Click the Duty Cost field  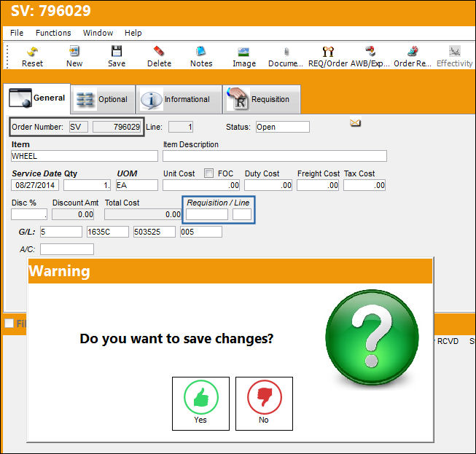tap(268, 185)
